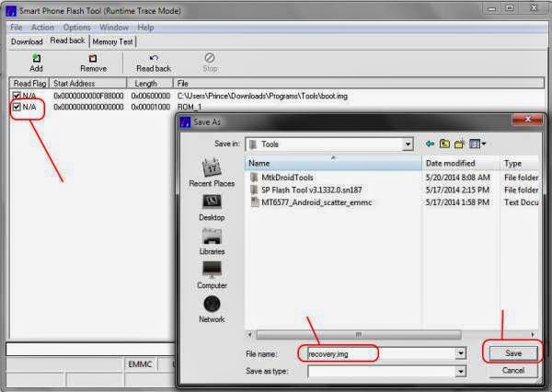This screenshot has height=392, width=552.
Task: Click the boot.img file path
Action: 262,96
